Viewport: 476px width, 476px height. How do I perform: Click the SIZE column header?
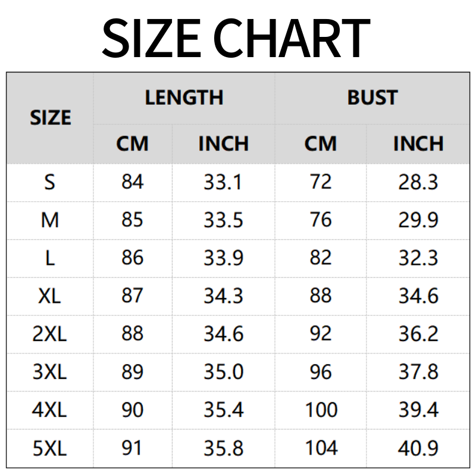[50, 118]
